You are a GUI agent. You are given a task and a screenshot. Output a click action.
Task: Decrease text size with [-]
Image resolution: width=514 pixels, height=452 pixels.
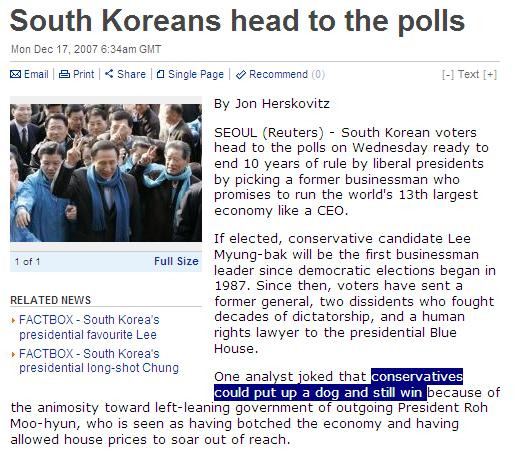[448, 74]
